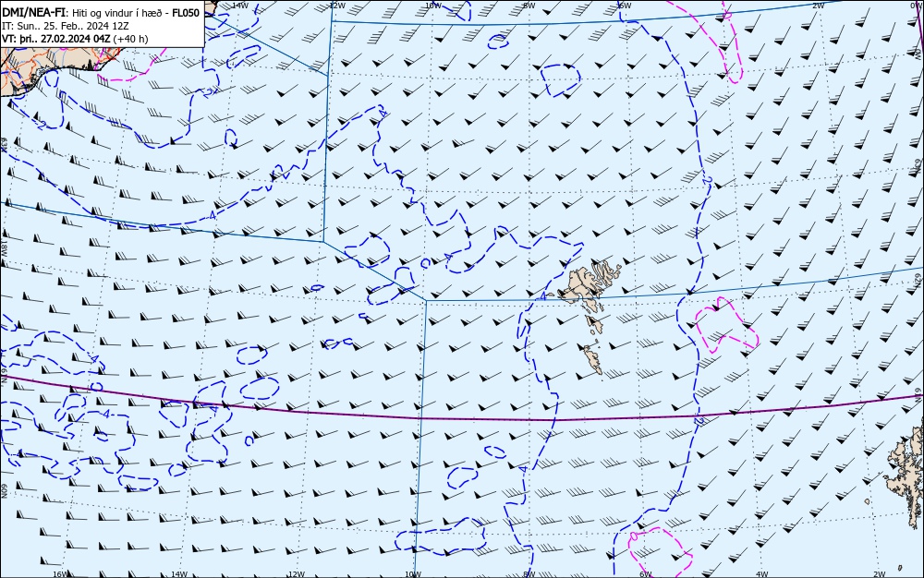Click the '(+40 h)' forecast offset
This screenshot has width=924, height=578.
130,39
